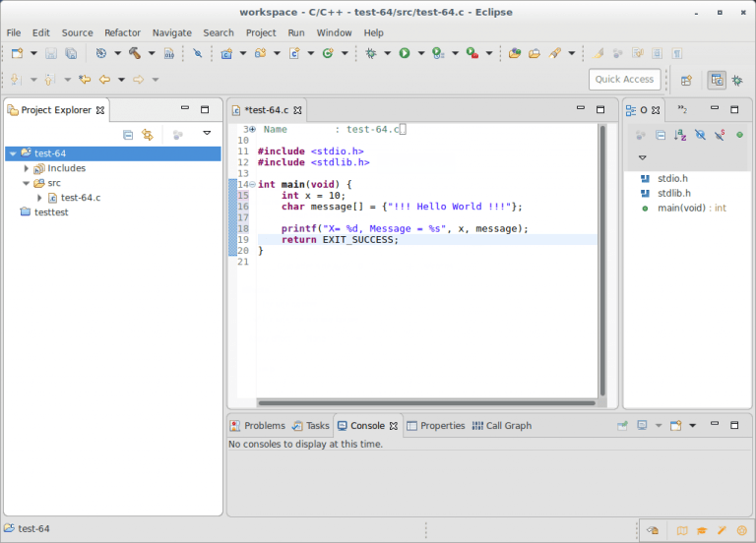Click the green dot icon in Outline toolbar

(739, 135)
